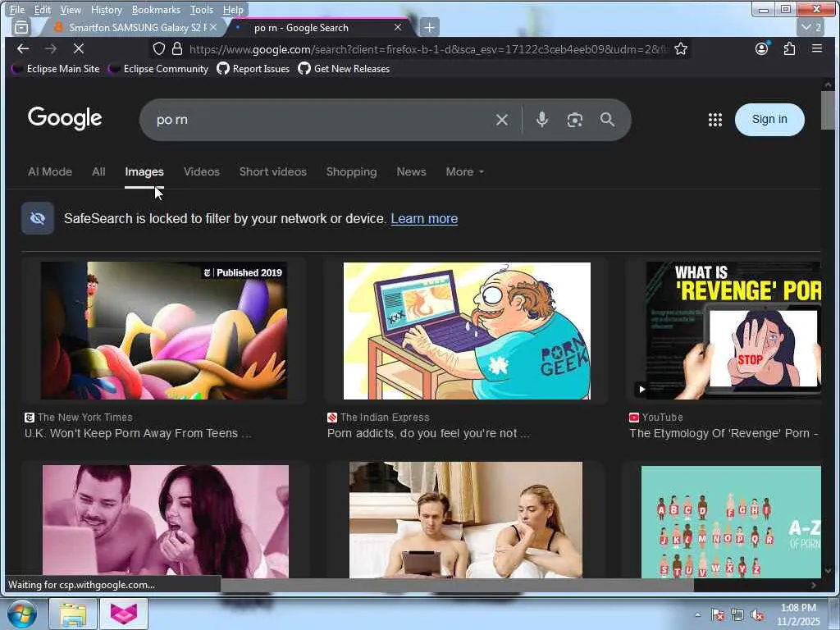The width and height of the screenshot is (840, 630).
Task: Open the Google apps grid
Action: pos(715,120)
